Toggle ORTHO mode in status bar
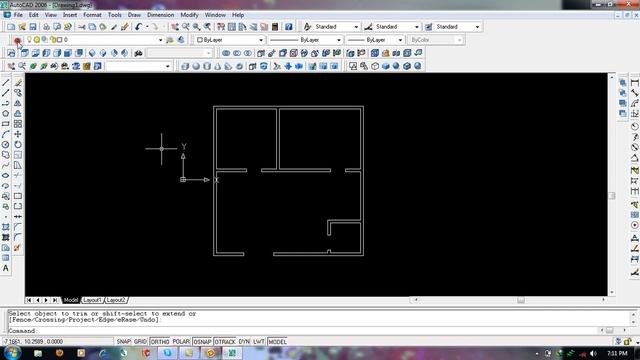The width and height of the screenshot is (640, 360). point(160,342)
